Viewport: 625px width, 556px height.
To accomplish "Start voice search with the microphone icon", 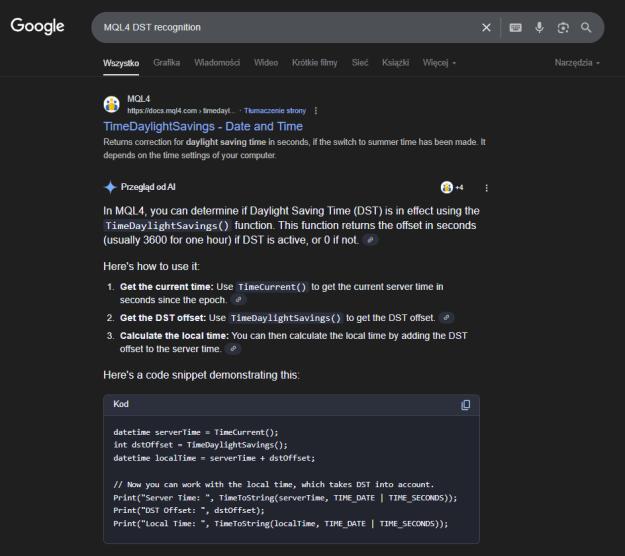I will click(539, 28).
